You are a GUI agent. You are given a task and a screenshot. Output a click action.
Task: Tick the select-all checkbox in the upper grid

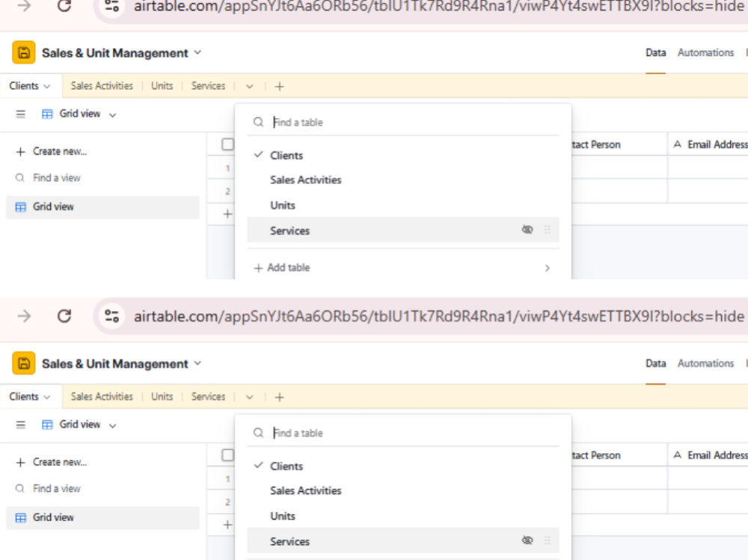point(227,144)
